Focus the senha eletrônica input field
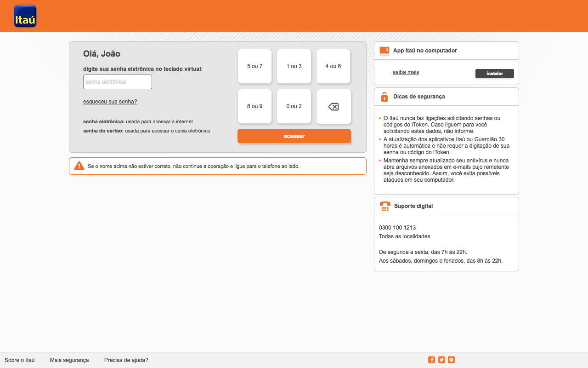 (118, 82)
